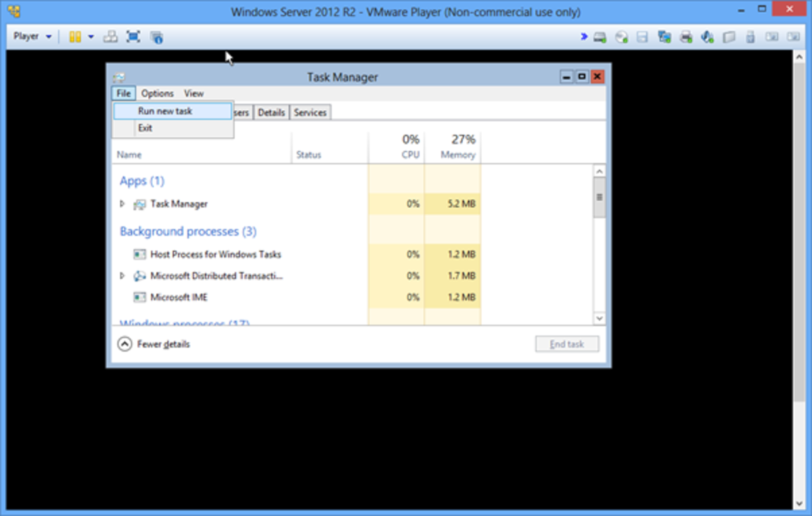This screenshot has height=516, width=812.
Task: Click the sound card device icon
Action: [x=706, y=37]
